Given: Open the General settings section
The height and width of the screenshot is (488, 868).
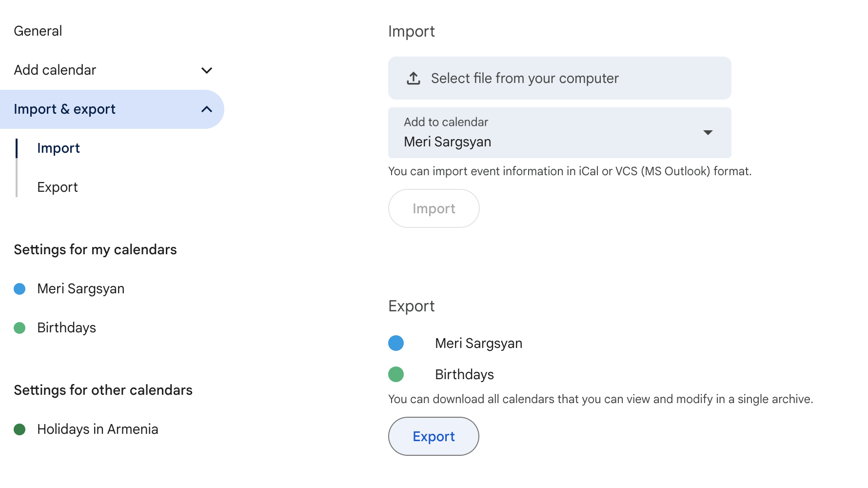Looking at the screenshot, I should (38, 31).
